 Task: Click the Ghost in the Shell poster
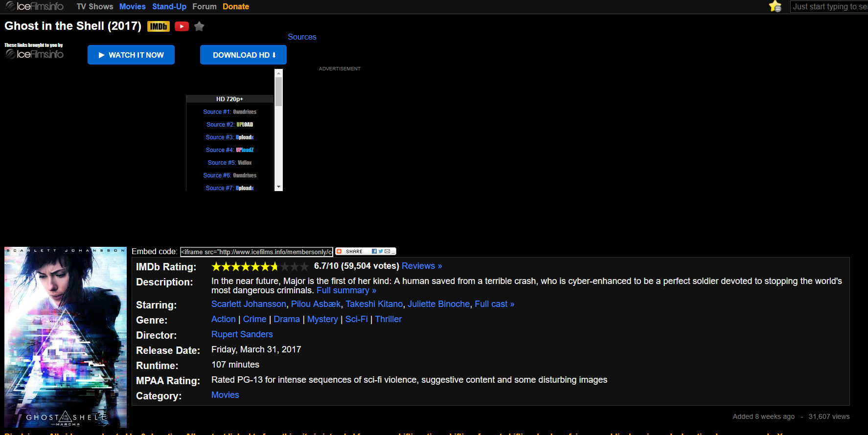click(x=66, y=337)
